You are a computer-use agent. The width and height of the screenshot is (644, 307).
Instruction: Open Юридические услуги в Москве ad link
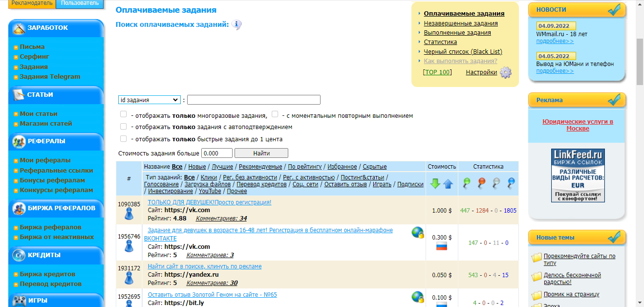[x=578, y=125]
